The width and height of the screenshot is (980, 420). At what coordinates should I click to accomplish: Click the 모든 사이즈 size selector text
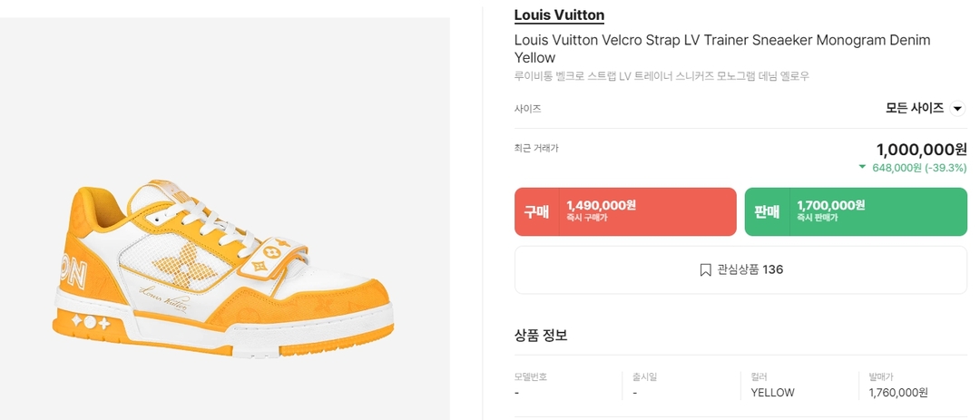coord(914,108)
